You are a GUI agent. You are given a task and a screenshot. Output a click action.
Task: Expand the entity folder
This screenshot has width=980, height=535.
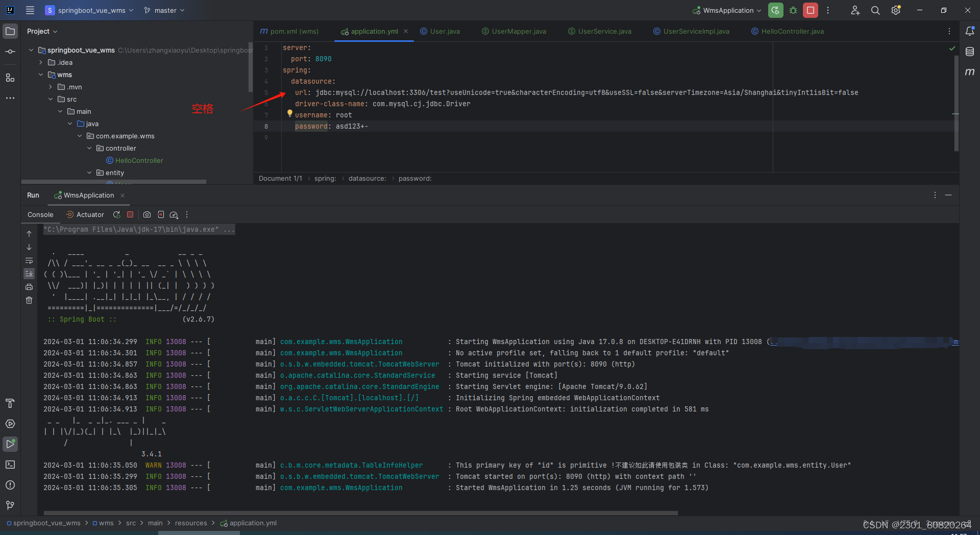tap(89, 173)
